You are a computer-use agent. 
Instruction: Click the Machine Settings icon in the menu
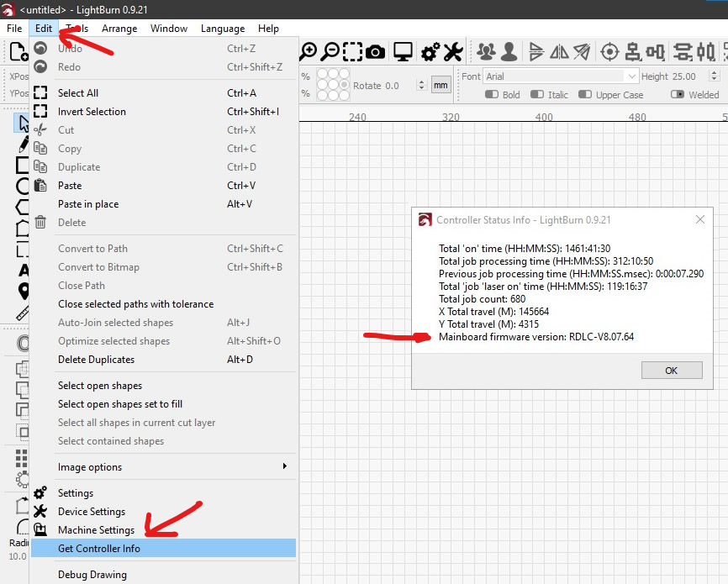point(40,529)
